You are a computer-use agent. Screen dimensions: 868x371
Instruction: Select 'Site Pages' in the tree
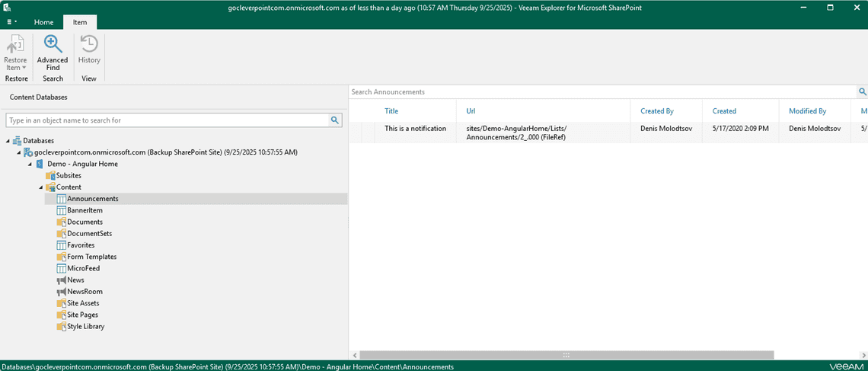(82, 315)
